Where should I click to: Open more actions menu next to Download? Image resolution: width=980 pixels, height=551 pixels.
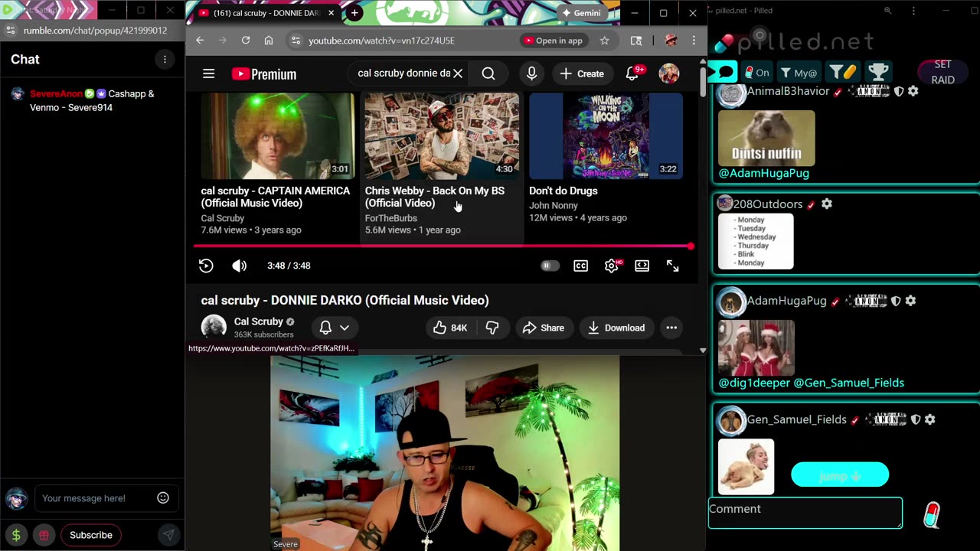[x=671, y=328]
